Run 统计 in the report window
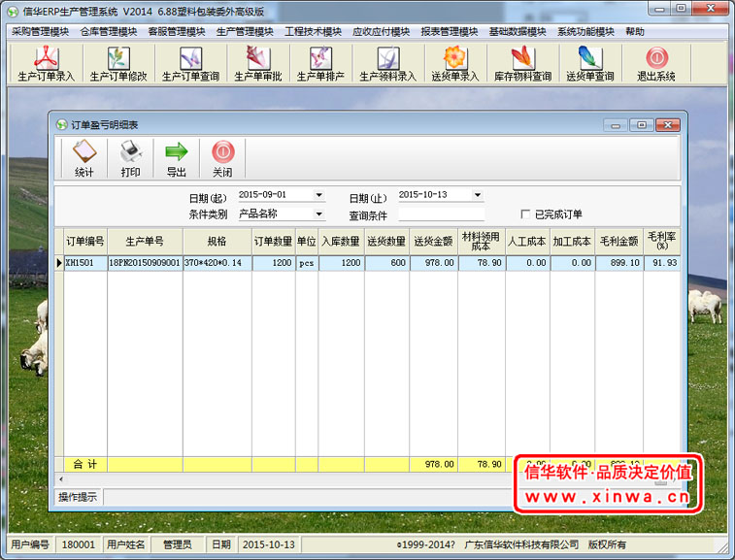 [84, 158]
